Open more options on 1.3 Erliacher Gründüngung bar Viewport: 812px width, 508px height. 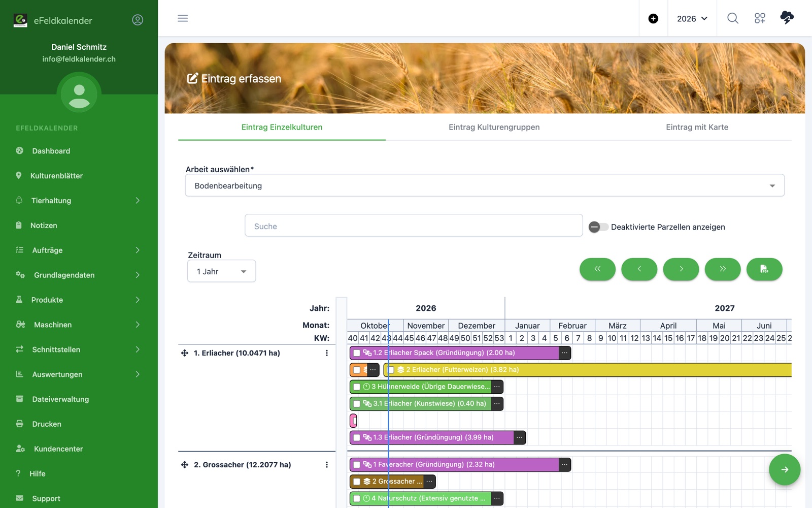519,437
